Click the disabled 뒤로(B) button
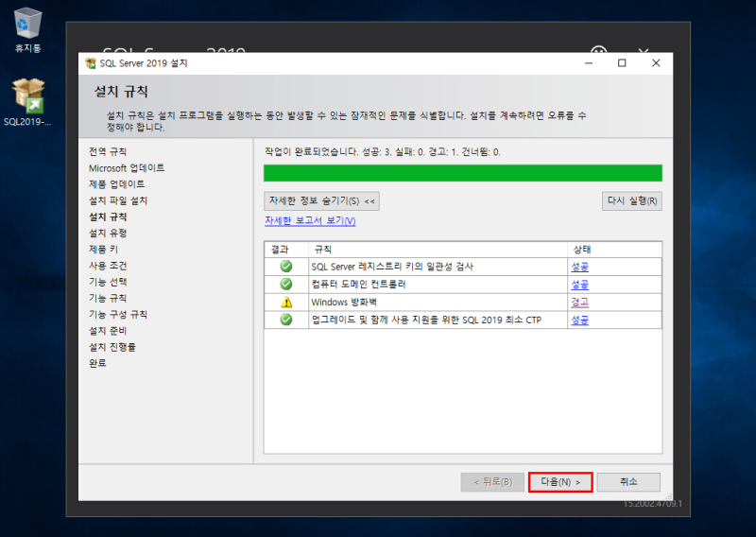This screenshot has width=756, height=537. [492, 482]
